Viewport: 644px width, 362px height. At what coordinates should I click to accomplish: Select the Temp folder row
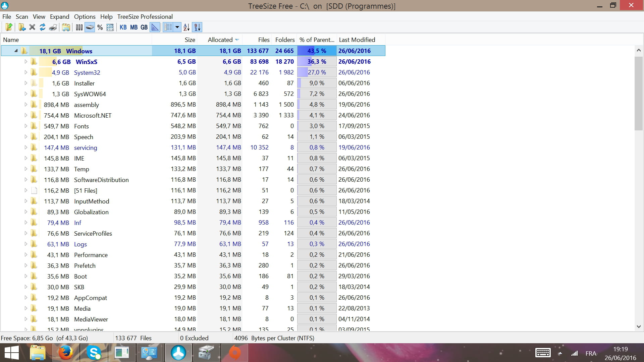[x=193, y=169]
